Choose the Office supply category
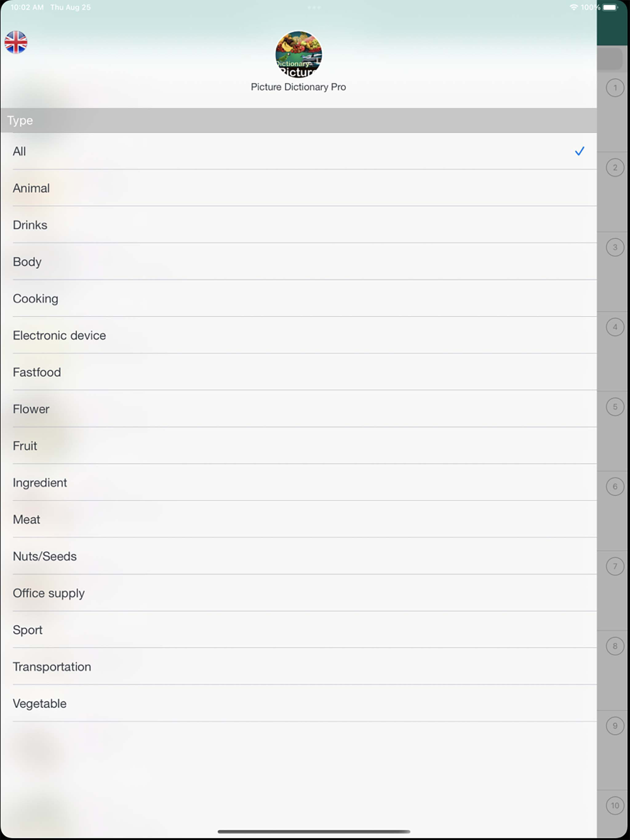This screenshot has height=840, width=630. (299, 593)
